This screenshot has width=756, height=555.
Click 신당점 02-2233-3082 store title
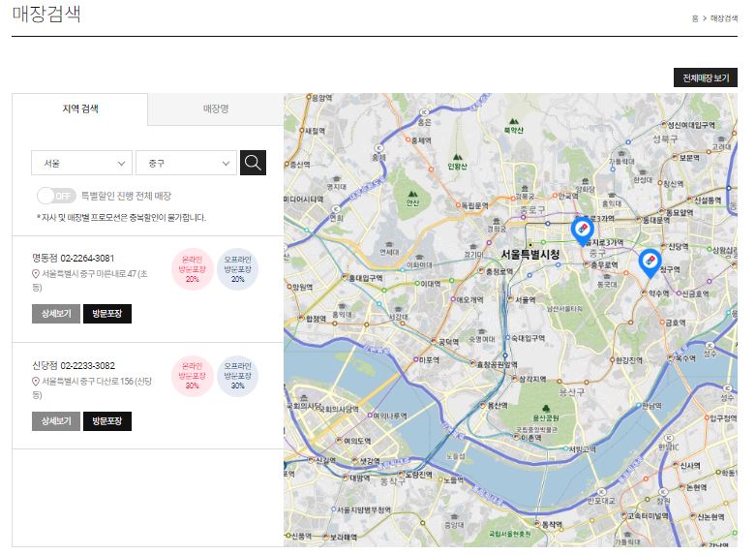pyautogui.click(x=74, y=366)
